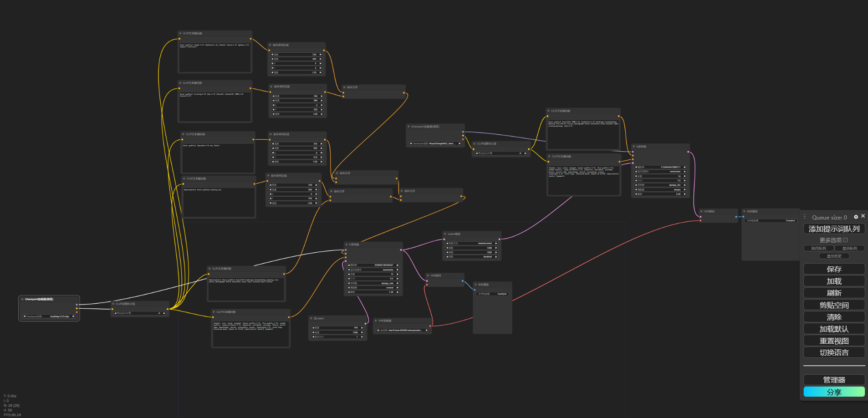868x418 pixels.
Task: Collapse the Anything-V3.0 Checkpoint loader node dot
Action: [x=22, y=299]
